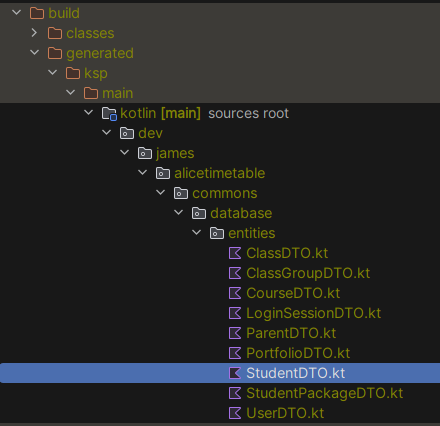Collapse the kotlin sources root chevron
The image size is (440, 426).
click(x=89, y=112)
